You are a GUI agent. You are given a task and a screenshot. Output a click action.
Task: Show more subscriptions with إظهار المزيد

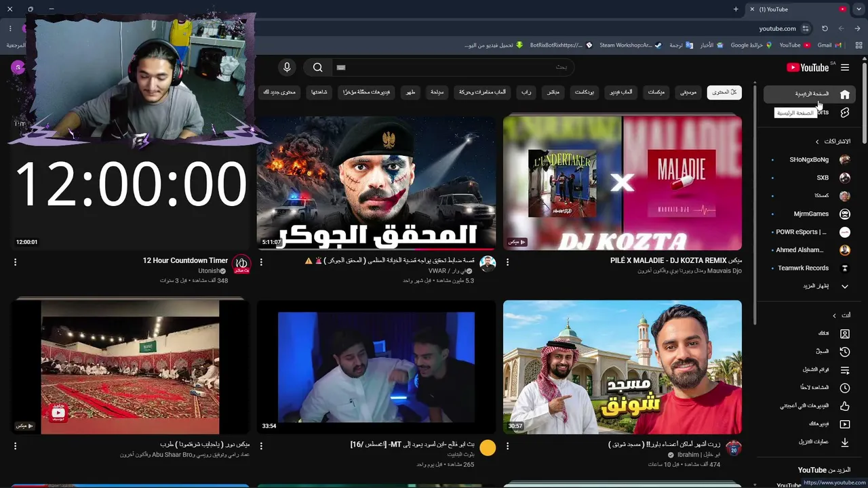[x=810, y=286]
